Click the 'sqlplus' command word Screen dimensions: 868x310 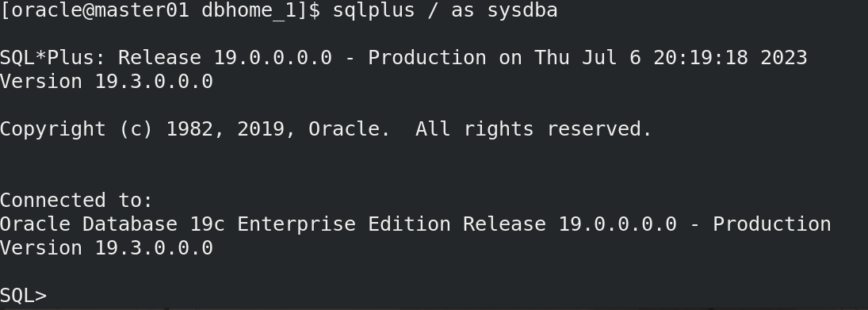373,10
